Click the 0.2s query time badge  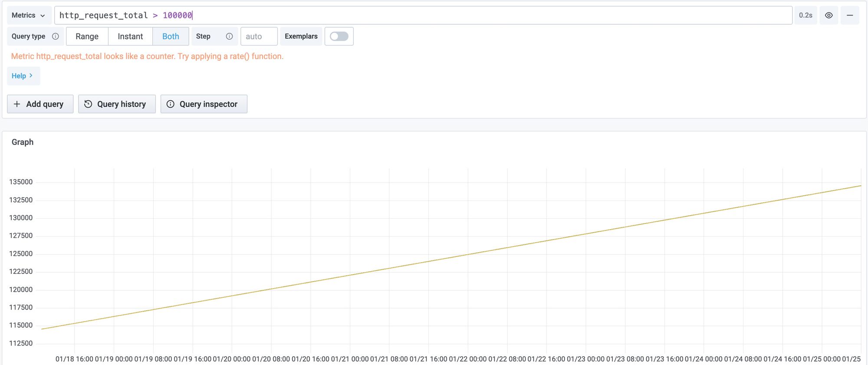click(806, 15)
